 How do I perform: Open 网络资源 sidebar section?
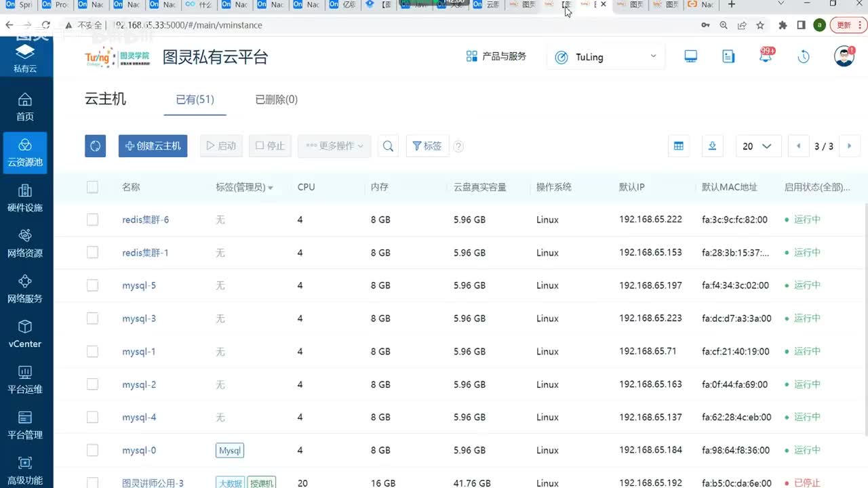(25, 243)
